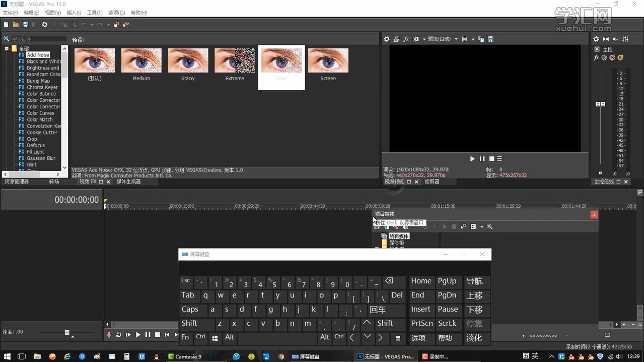Save project using the floppy disk icon
Viewport: 644px width, 362px height.
pyautogui.click(x=25, y=25)
